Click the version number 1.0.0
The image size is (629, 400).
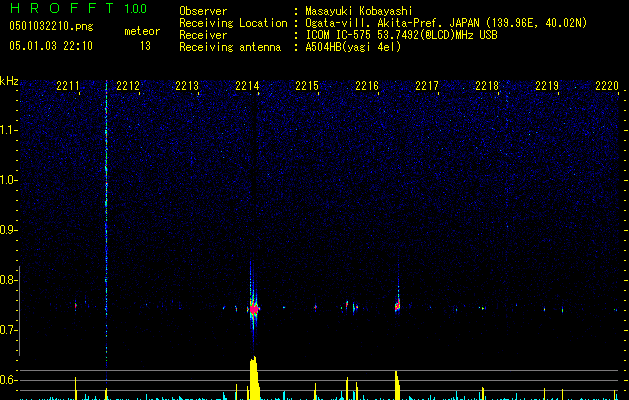pyautogui.click(x=136, y=8)
